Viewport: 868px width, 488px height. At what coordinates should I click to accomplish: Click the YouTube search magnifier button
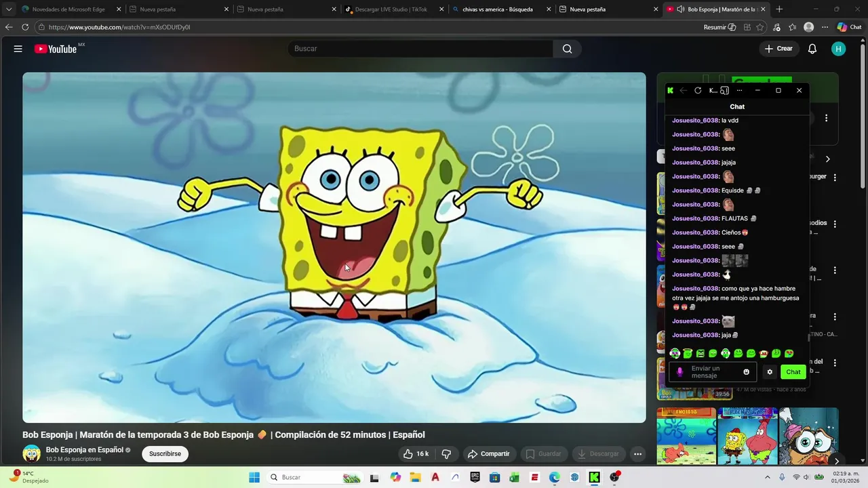567,49
